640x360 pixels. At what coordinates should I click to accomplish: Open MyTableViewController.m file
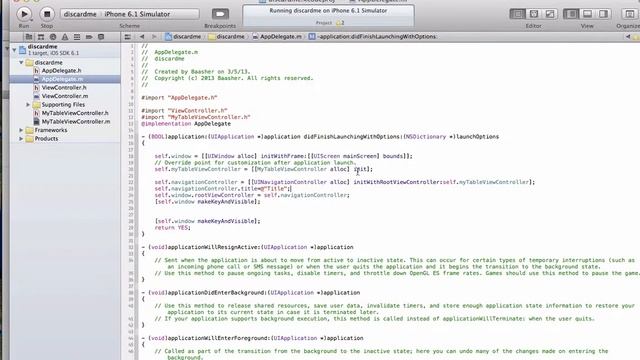[x=76, y=122]
